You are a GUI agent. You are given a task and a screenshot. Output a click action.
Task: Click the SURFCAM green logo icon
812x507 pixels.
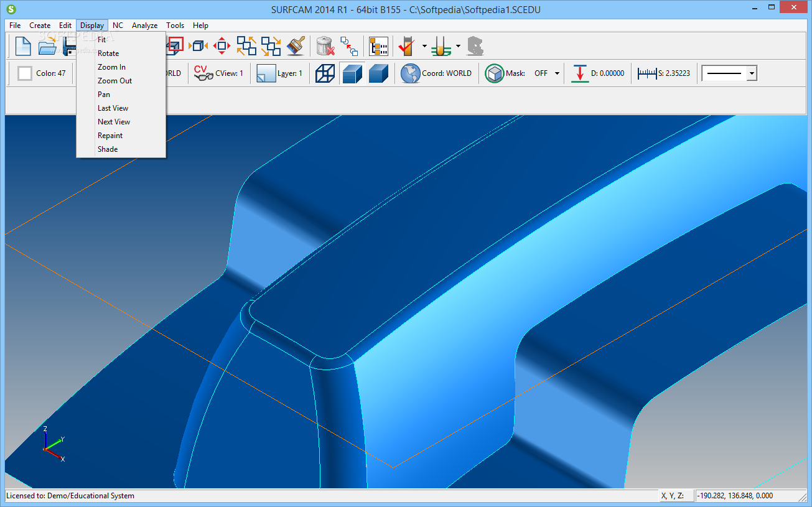[x=11, y=9]
